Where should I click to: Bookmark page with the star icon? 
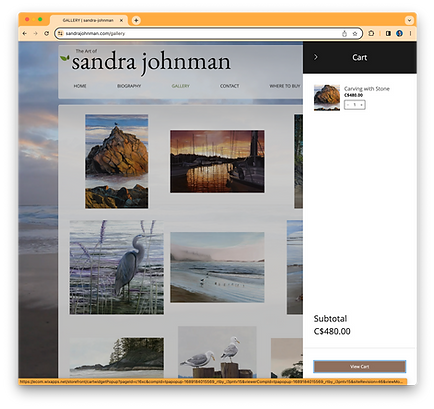coord(355,33)
